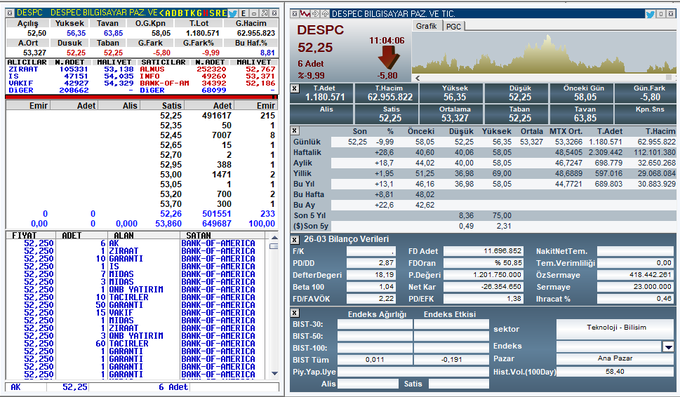Viewport: 680px width, 397px height.
Task: Click the red chart icon in summary window title
Action: (x=305, y=14)
